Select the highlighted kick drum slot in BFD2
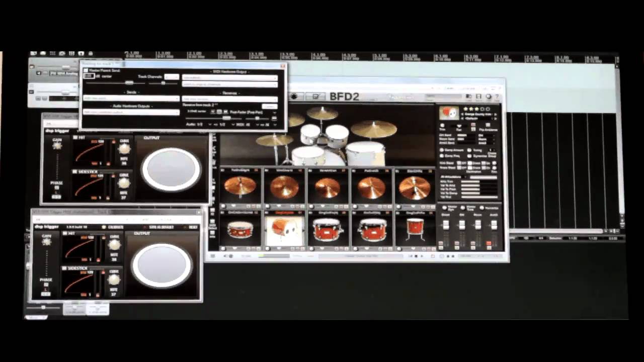Viewport: 644px width, 362px height. pyautogui.click(x=284, y=229)
